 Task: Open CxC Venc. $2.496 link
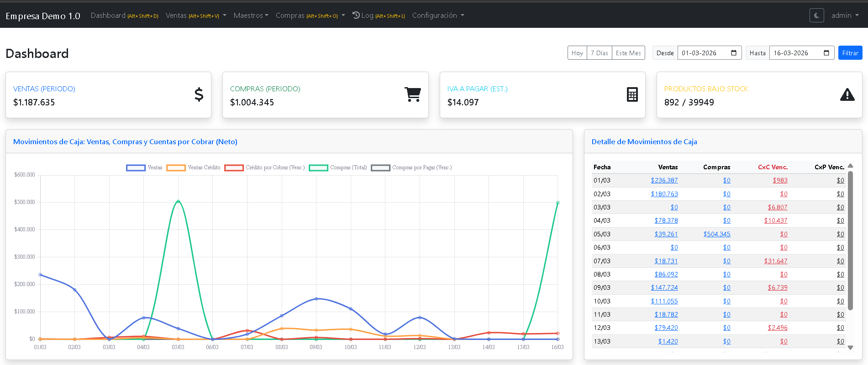coord(778,328)
